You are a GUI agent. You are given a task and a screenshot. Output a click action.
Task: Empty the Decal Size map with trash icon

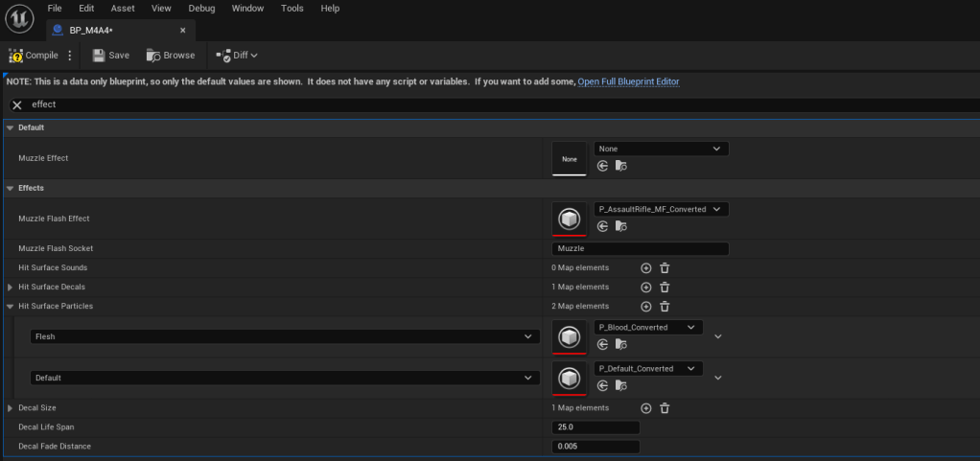pyautogui.click(x=665, y=408)
